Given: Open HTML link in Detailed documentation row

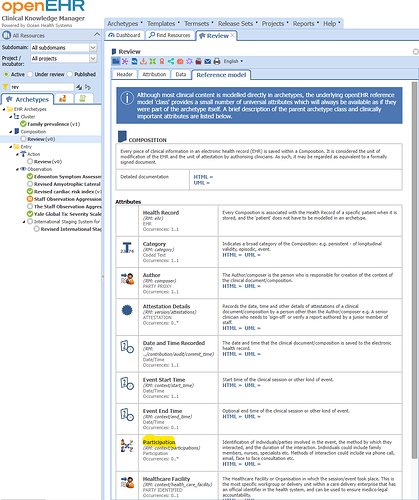Looking at the screenshot, I should tap(203, 177).
